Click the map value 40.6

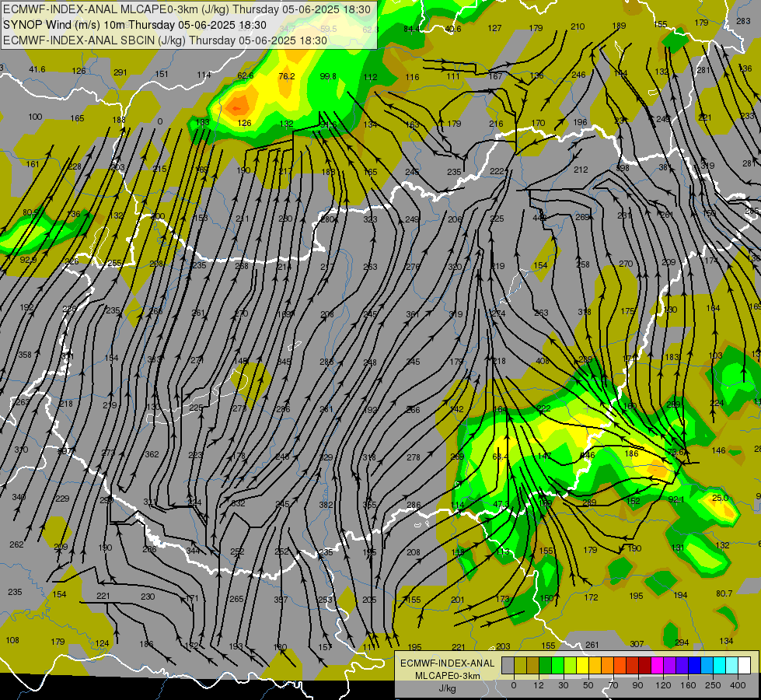tap(453, 29)
